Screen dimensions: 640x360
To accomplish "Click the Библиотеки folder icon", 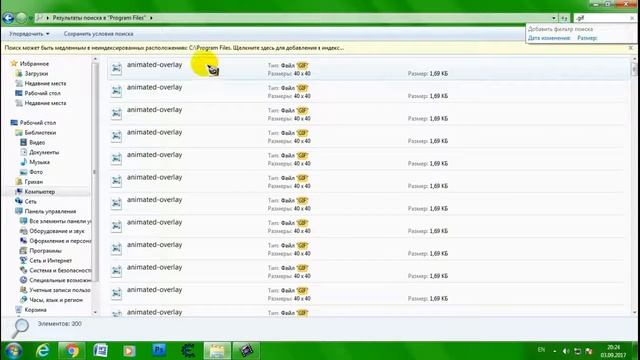I will [18, 132].
